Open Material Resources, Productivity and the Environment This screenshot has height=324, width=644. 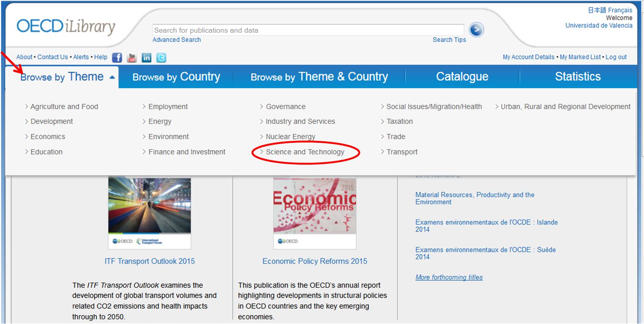pos(475,198)
